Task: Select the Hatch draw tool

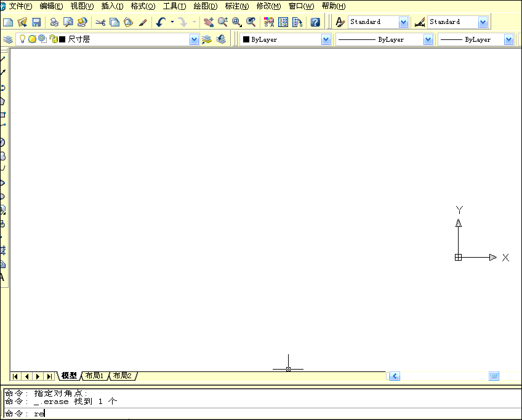Action: (x=2, y=250)
